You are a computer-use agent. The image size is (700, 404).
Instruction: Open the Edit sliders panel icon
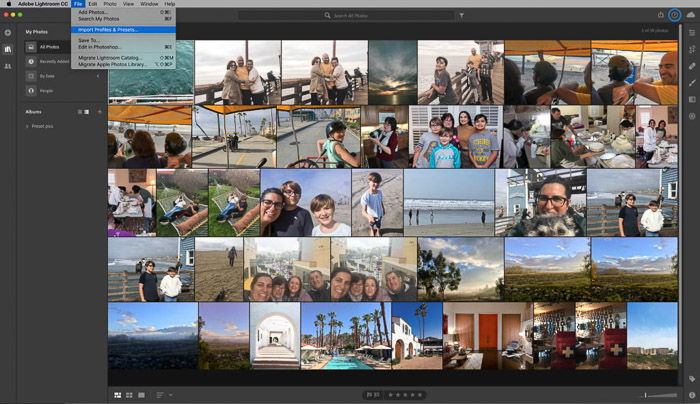click(692, 33)
